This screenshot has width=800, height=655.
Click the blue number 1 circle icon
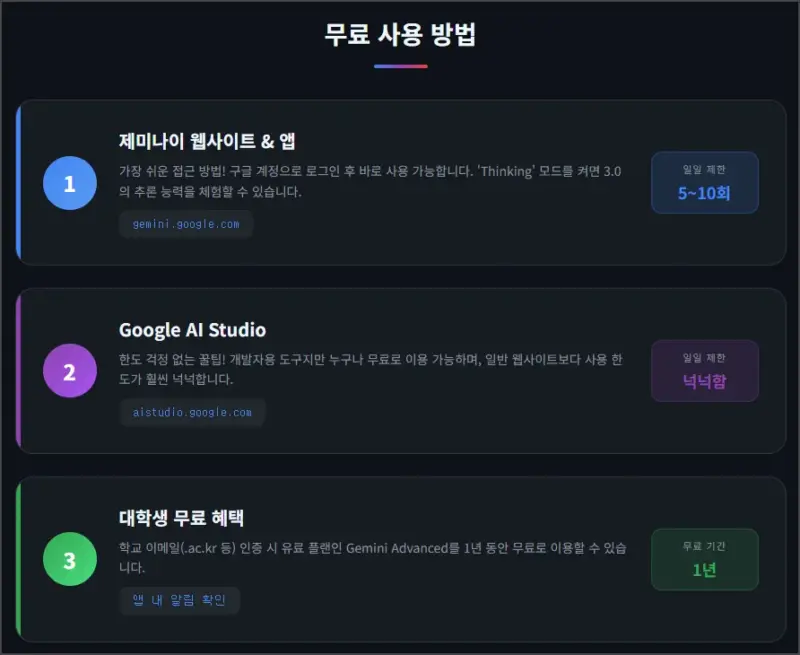point(69,182)
